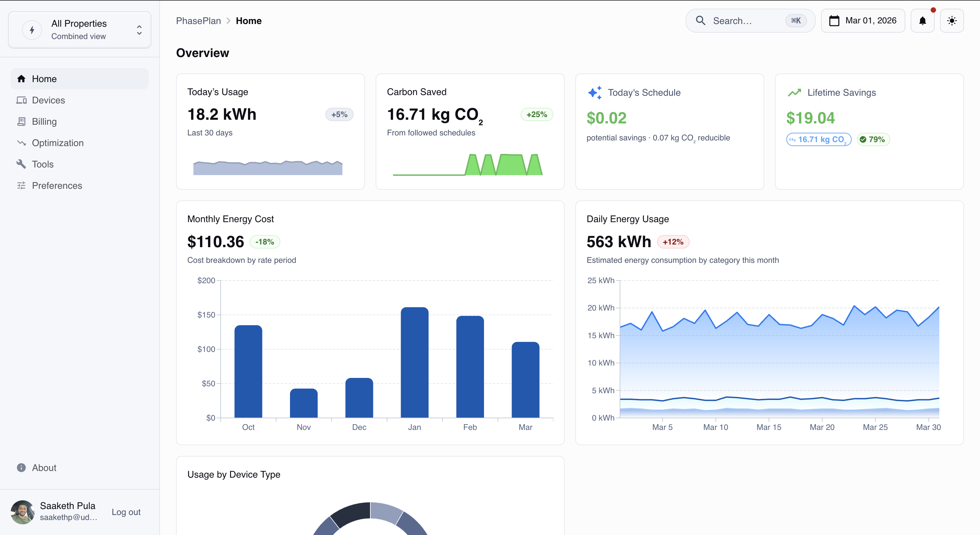This screenshot has height=535, width=980.
Task: Click the lightning bolt properties icon
Action: click(32, 30)
